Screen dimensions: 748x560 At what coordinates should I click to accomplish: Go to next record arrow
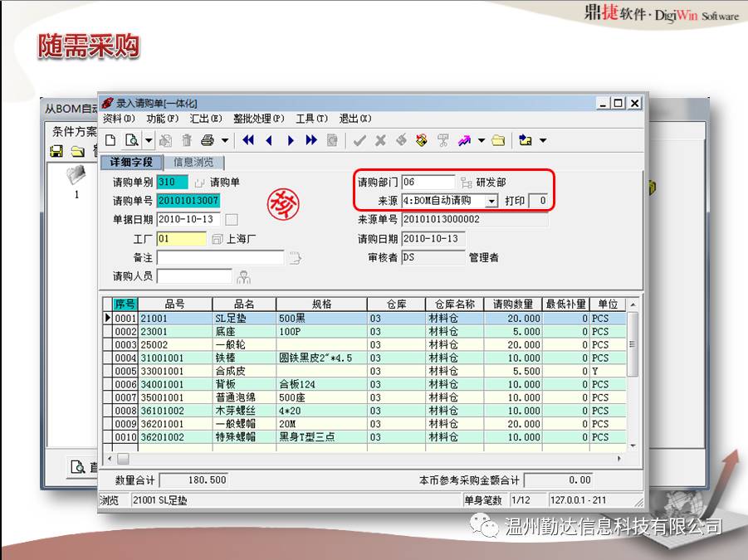(x=290, y=140)
